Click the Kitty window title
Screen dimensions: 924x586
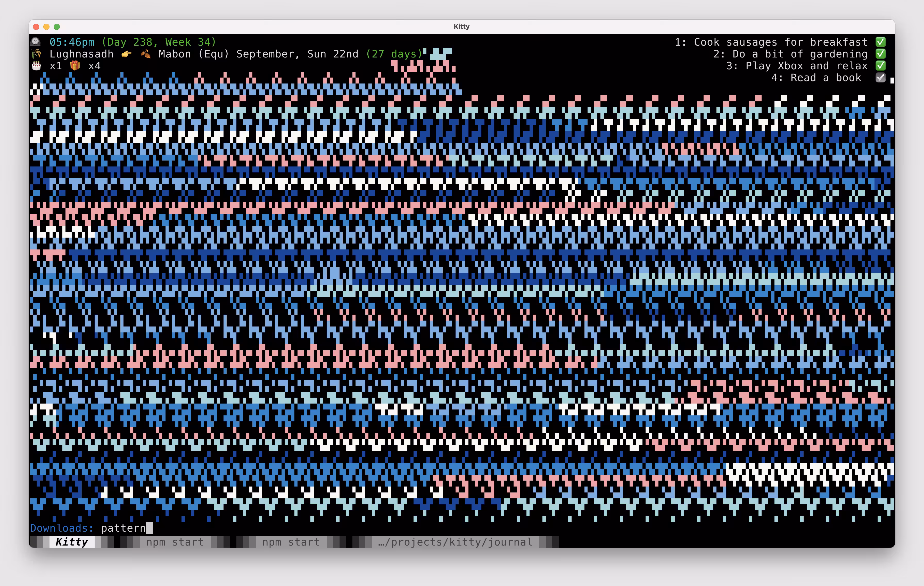point(462,27)
